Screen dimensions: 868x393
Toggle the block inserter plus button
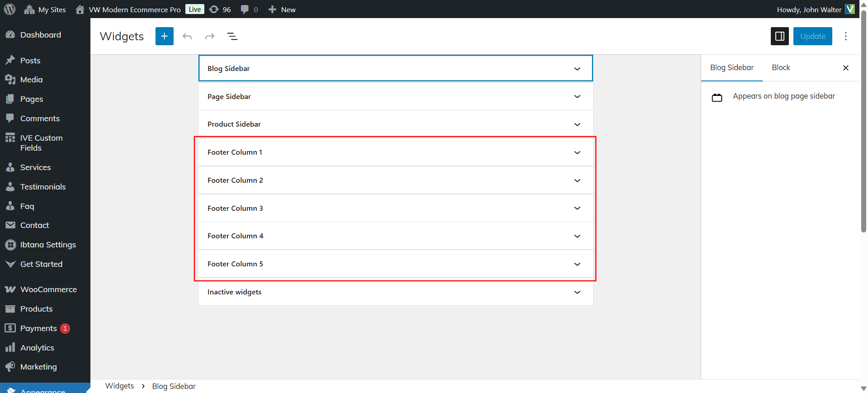pyautogui.click(x=165, y=36)
